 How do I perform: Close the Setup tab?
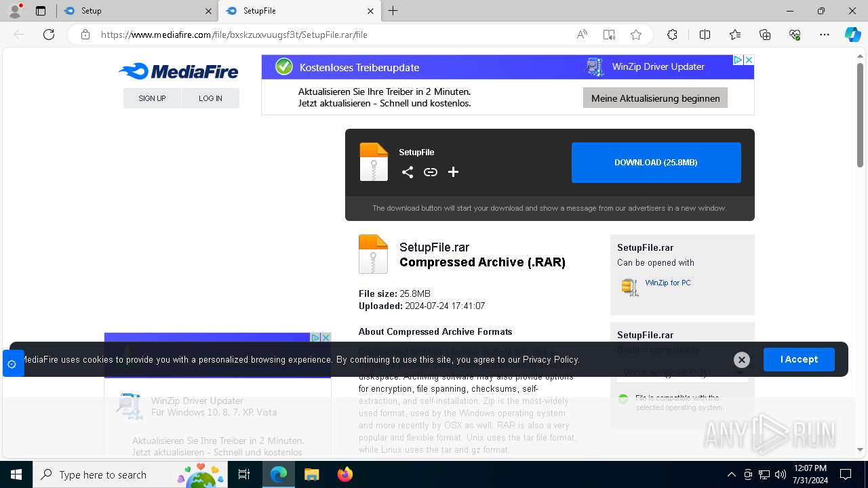click(x=208, y=11)
